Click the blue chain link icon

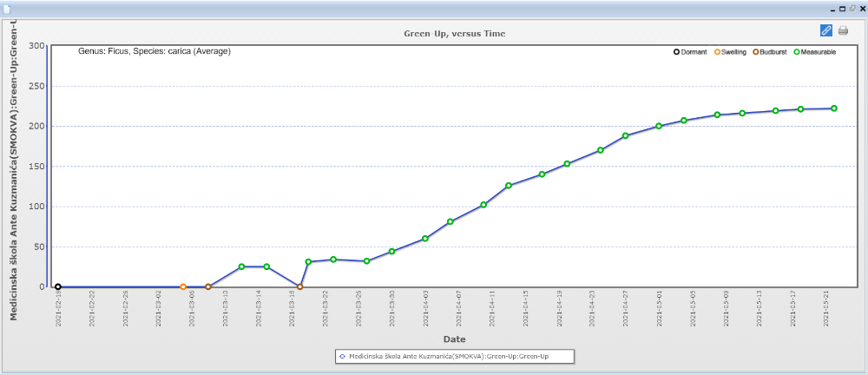[x=825, y=30]
